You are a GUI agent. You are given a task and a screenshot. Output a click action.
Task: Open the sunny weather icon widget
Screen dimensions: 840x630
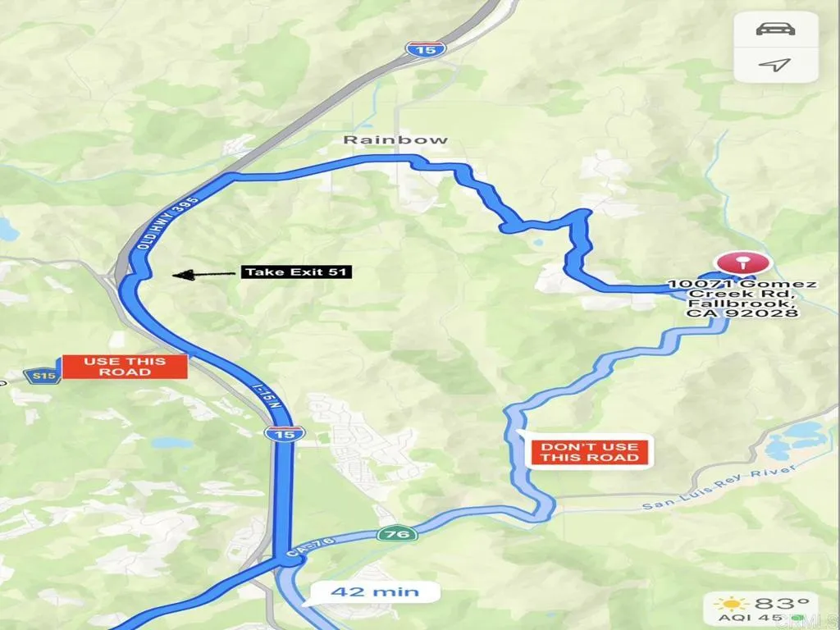pyautogui.click(x=731, y=605)
